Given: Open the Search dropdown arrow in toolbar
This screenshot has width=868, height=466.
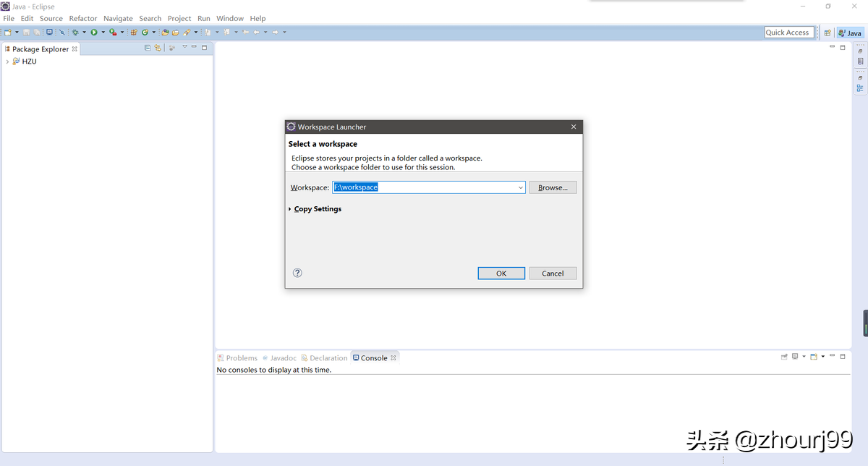Looking at the screenshot, I should pyautogui.click(x=195, y=33).
